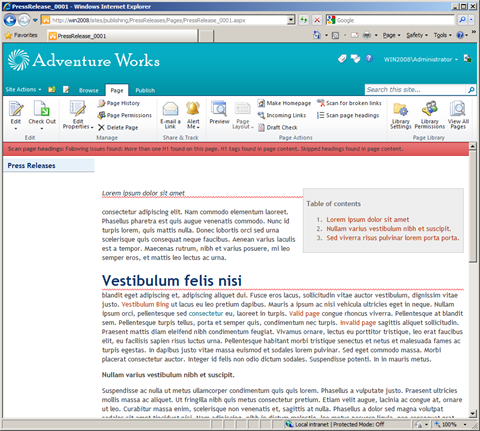
Task: Click the Adventure Works logo
Action: (84, 60)
